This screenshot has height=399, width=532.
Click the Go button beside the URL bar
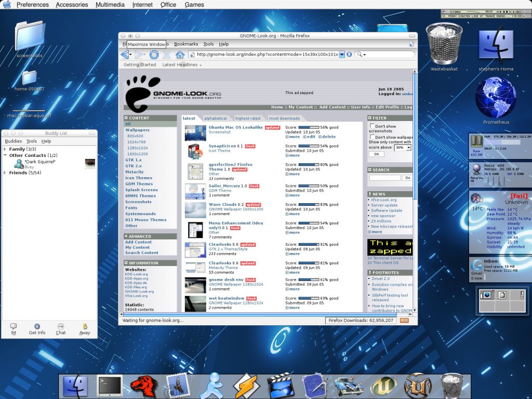click(349, 54)
